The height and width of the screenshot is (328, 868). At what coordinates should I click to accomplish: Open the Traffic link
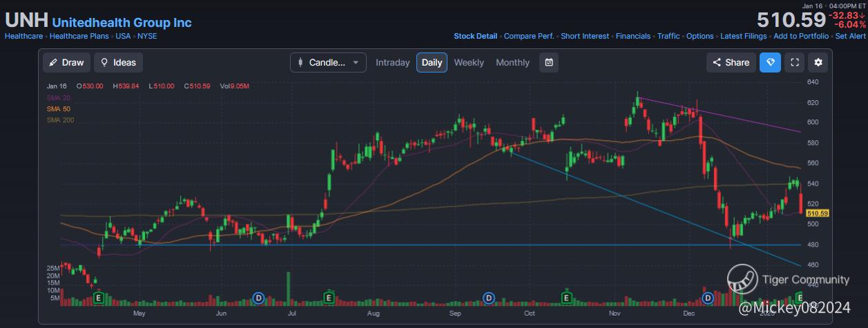click(668, 36)
